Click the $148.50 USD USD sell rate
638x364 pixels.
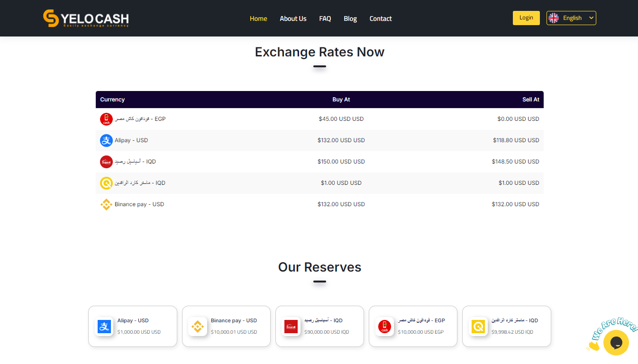coord(516,162)
